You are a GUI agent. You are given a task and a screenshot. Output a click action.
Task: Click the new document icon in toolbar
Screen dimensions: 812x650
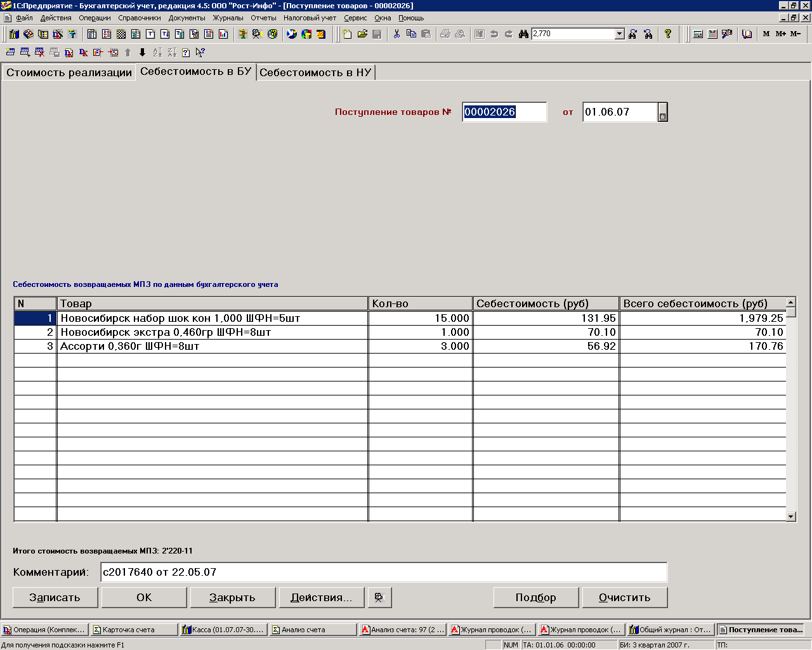click(347, 34)
